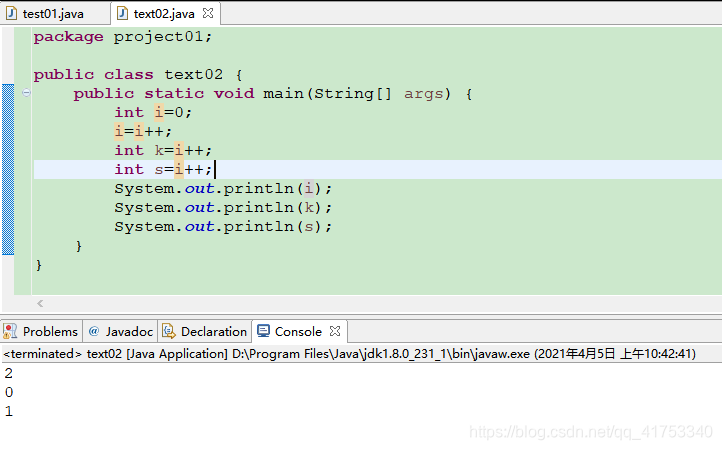Click the closing brace of main method
The image size is (722, 450).
click(x=79, y=246)
